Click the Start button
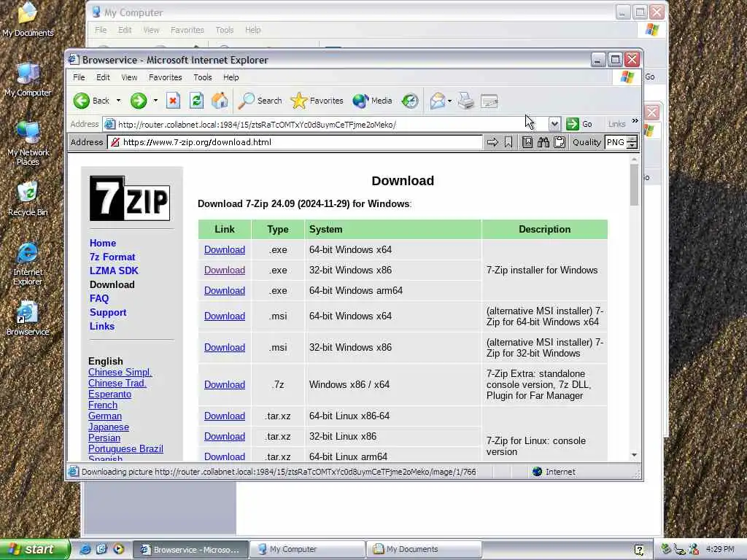The height and width of the screenshot is (560, 747). [x=35, y=549]
